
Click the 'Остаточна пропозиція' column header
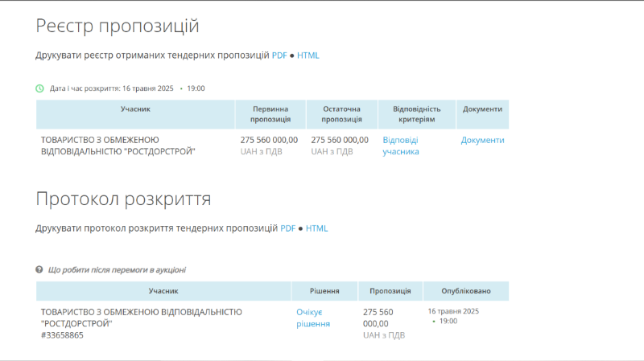(x=341, y=114)
